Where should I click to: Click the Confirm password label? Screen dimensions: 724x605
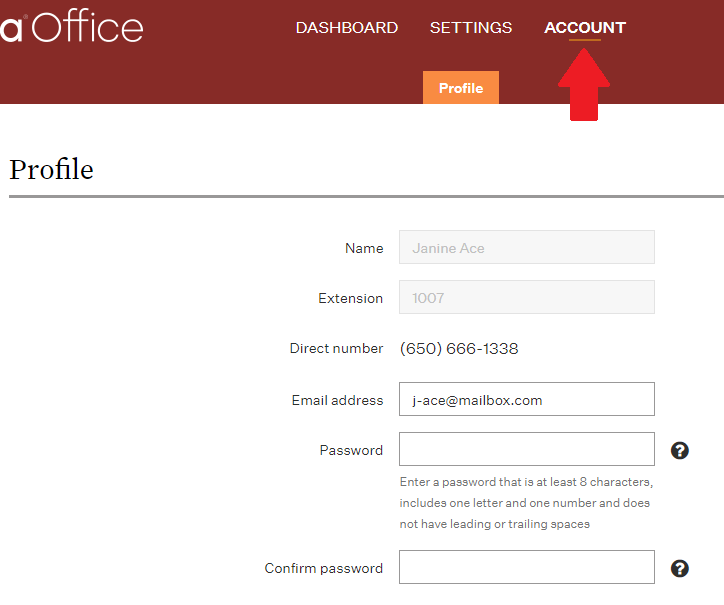point(323,569)
